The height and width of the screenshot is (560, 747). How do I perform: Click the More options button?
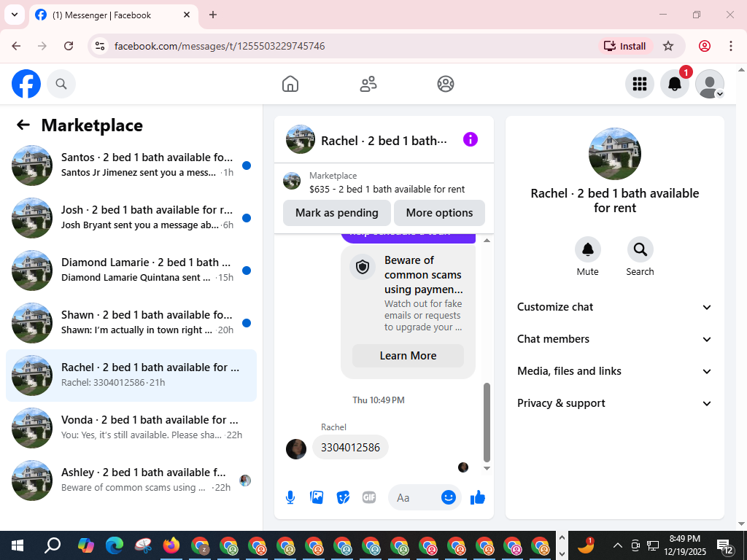click(439, 213)
